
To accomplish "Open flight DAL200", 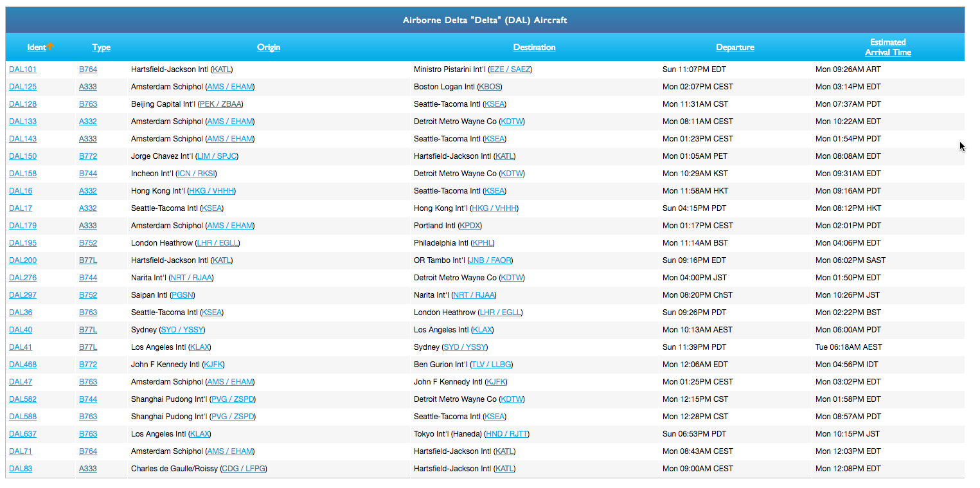I will click(x=22, y=260).
